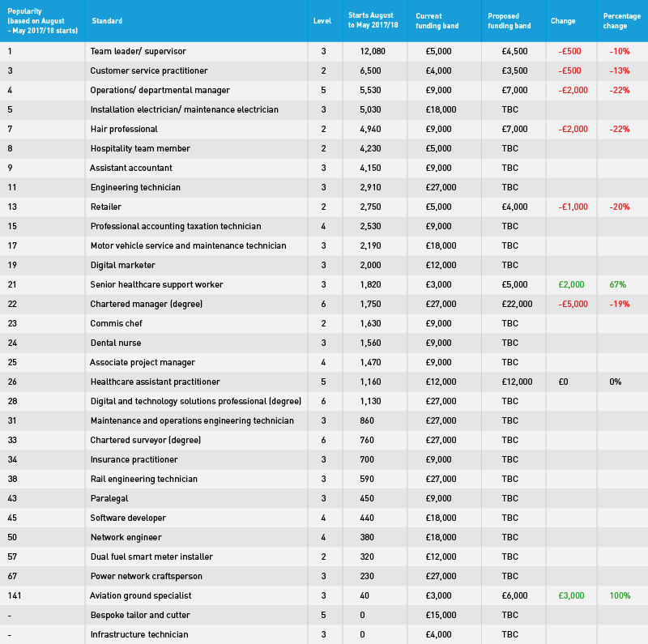The image size is (648, 644).
Task: Select the Popularity column header
Action: (x=43, y=21)
